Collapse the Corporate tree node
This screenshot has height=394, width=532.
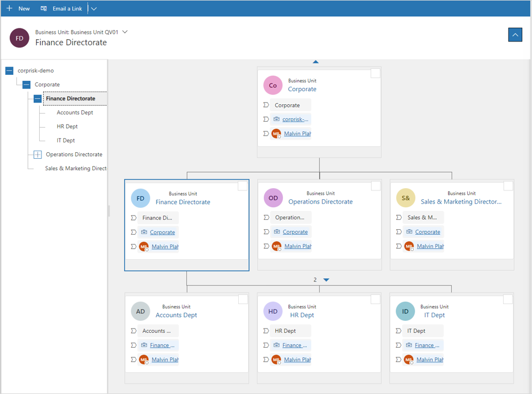[27, 85]
